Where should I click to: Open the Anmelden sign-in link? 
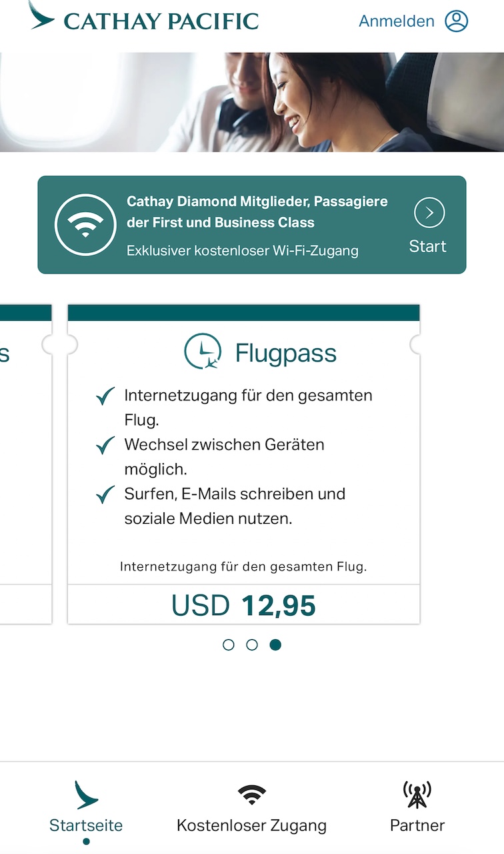coord(396,21)
